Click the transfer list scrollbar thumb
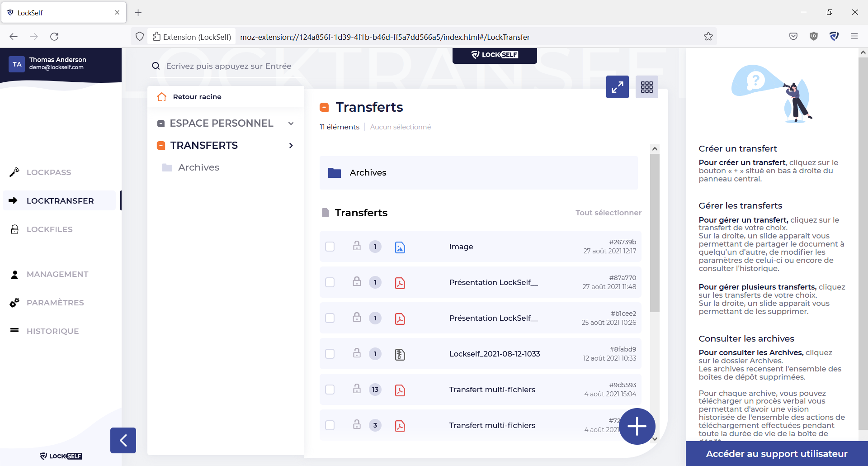The image size is (868, 466). click(655, 233)
